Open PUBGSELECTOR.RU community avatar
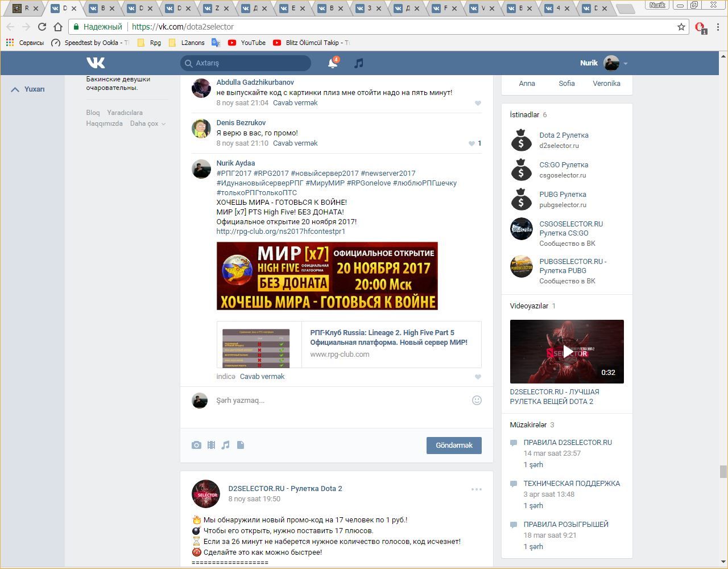This screenshot has height=569, width=728. tap(521, 266)
